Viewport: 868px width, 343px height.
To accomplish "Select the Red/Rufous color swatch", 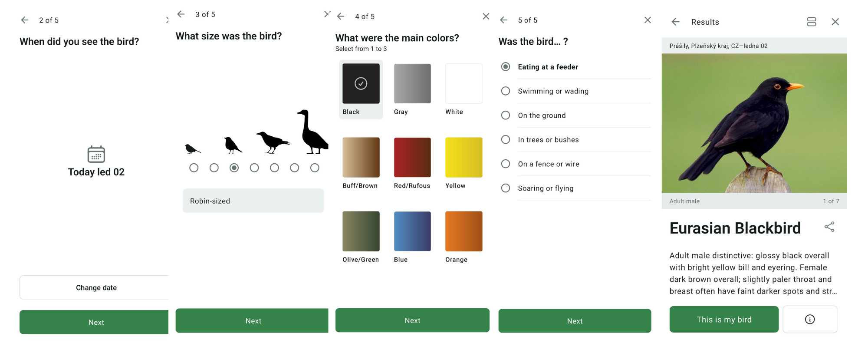I will pyautogui.click(x=412, y=158).
